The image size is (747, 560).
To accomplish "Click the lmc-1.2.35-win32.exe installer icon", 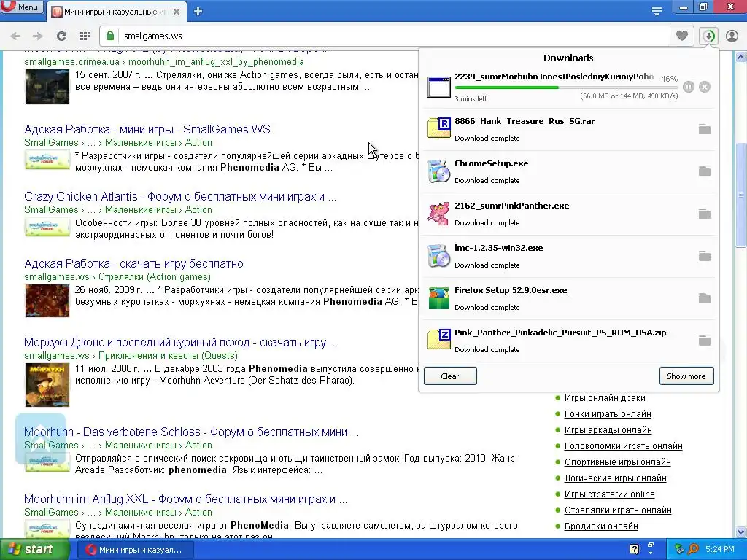I will pyautogui.click(x=438, y=256).
